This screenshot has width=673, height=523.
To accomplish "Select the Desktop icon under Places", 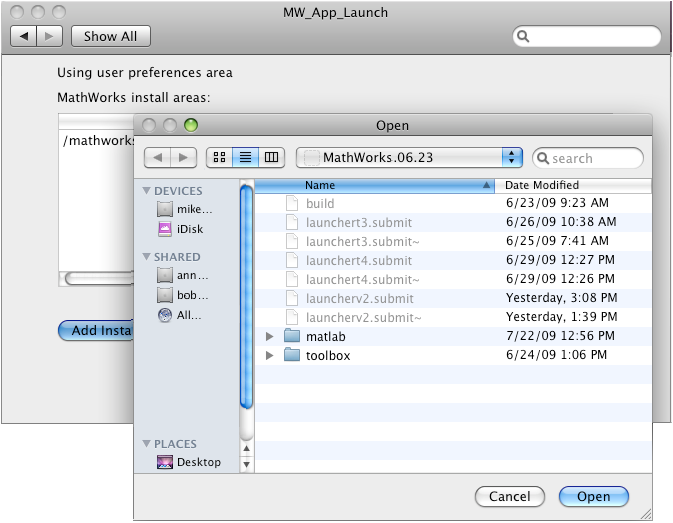I will (x=166, y=463).
